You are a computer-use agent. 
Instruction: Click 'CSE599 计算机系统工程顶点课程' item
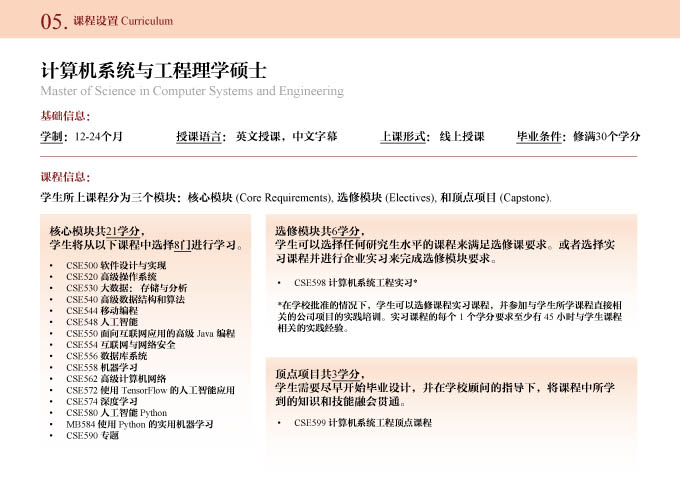[x=362, y=423]
